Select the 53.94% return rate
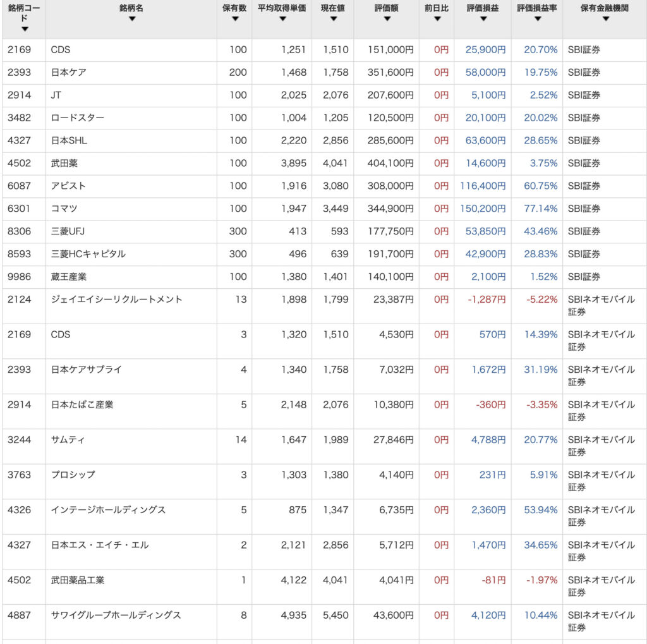Image resolution: width=647 pixels, height=644 pixels. point(541,510)
